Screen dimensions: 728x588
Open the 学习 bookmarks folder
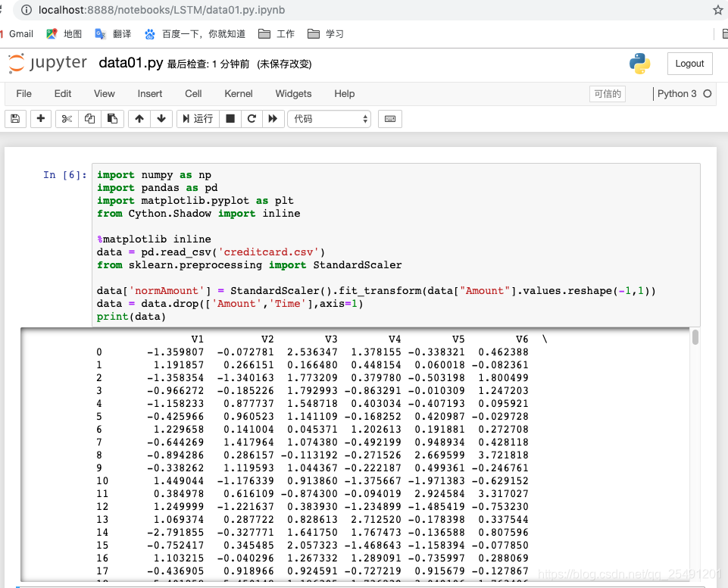[326, 34]
